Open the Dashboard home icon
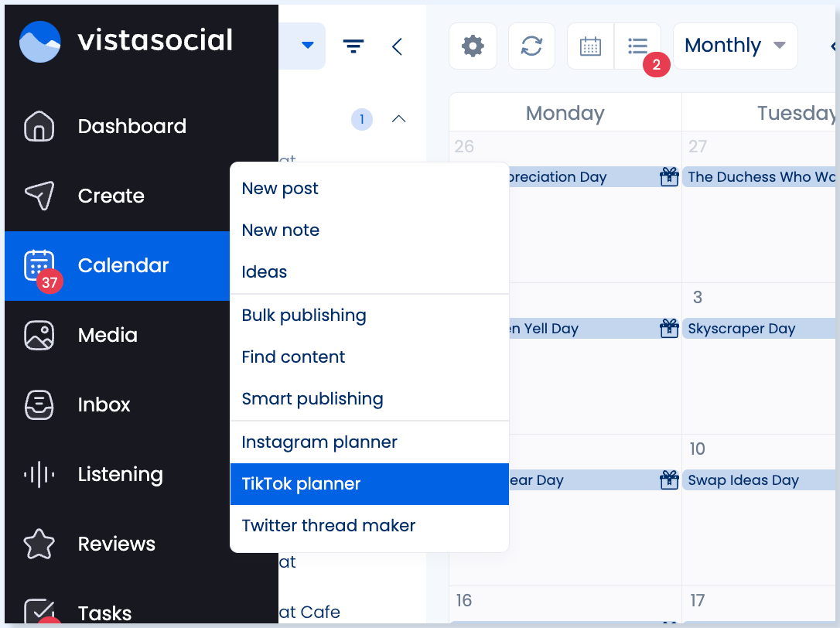The height and width of the screenshot is (628, 840). coord(39,127)
